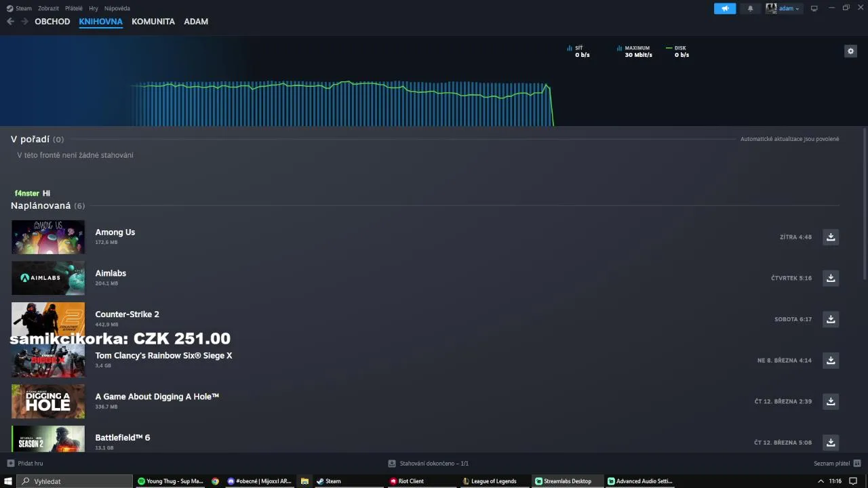Open download settings gear icon
868x488 pixels.
(850, 51)
